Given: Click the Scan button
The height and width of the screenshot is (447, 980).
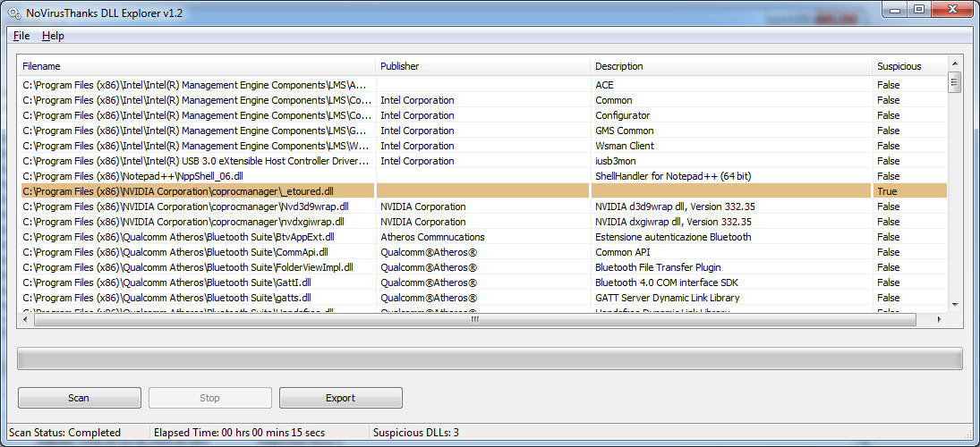Looking at the screenshot, I should [x=80, y=398].
